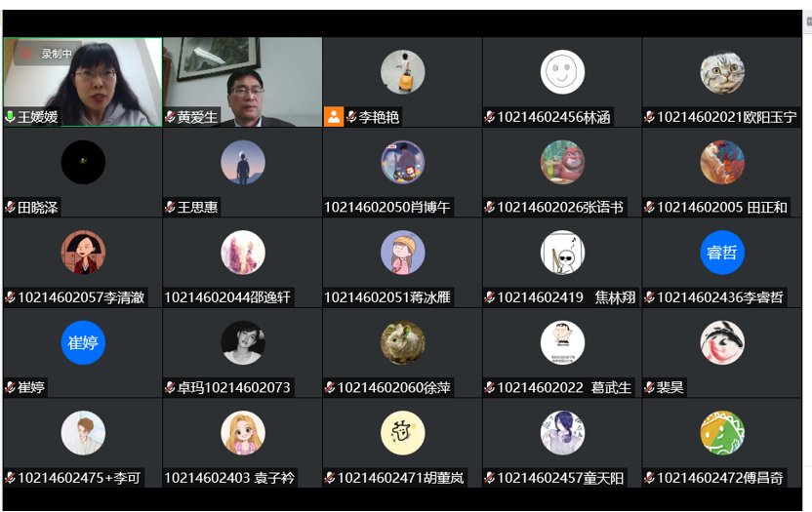Click 黄爱生's muted microphone icon
This screenshot has height=512, width=812.
tap(171, 117)
